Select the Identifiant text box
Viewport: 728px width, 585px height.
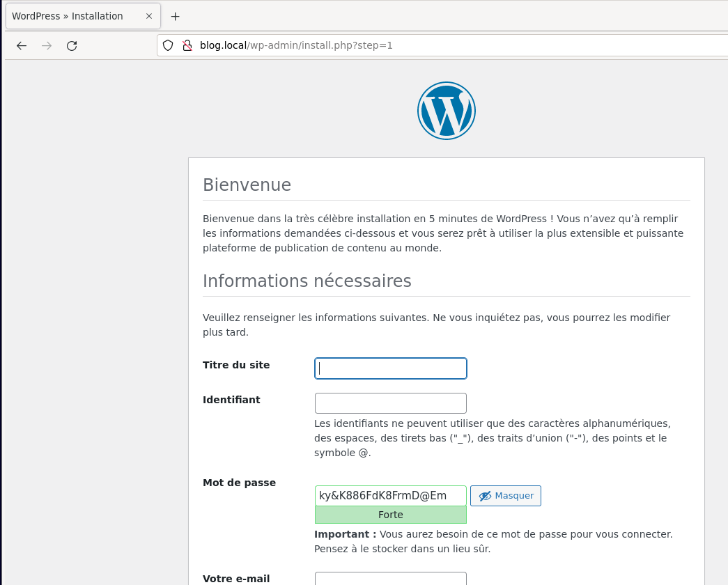(391, 403)
